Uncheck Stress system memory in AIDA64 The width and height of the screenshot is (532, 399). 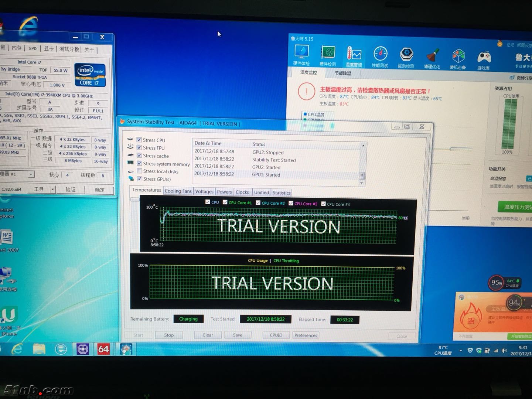[139, 163]
